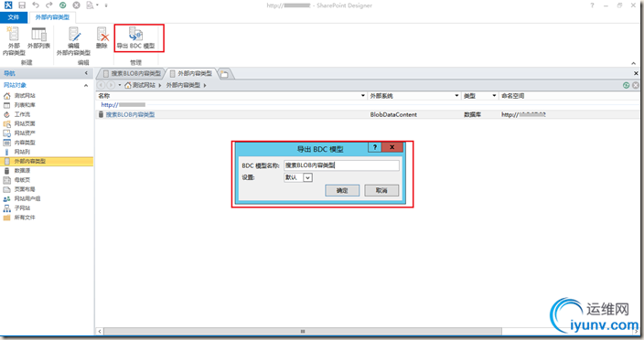Switch to the 外部内容类型 document tab
Viewport: 644px width, 340px height.
[191, 73]
